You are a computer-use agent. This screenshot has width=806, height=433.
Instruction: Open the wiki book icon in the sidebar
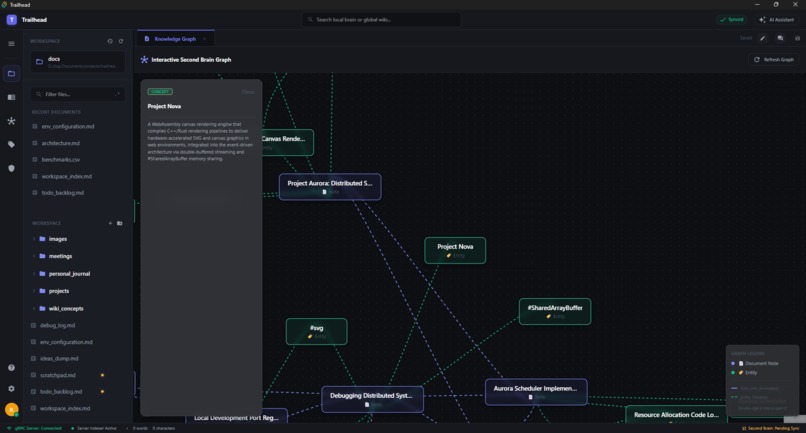coord(11,97)
